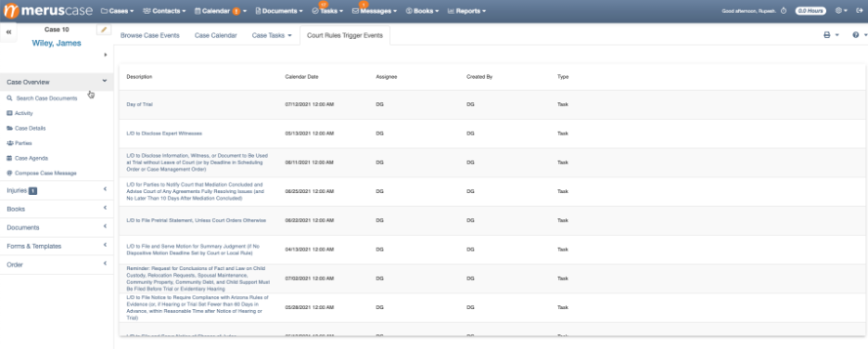The height and width of the screenshot is (349, 868).
Task: Click the Calendar notification badge
Action: point(236,11)
